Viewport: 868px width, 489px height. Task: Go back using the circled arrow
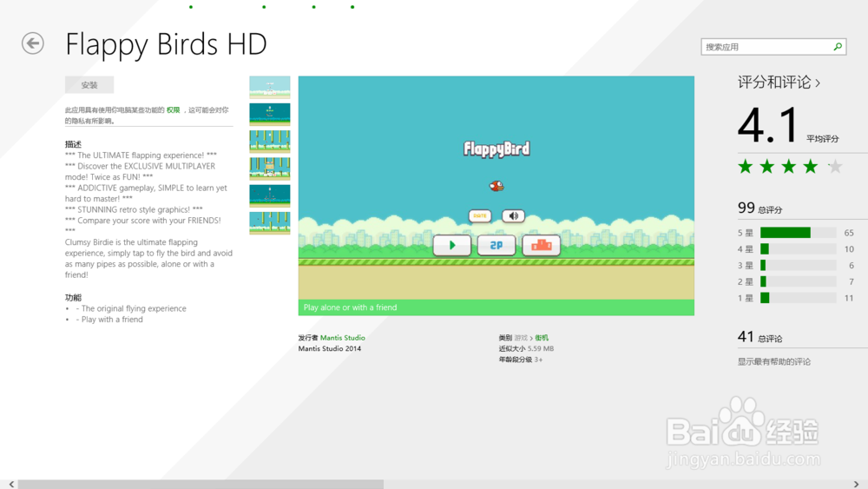pyautogui.click(x=33, y=43)
